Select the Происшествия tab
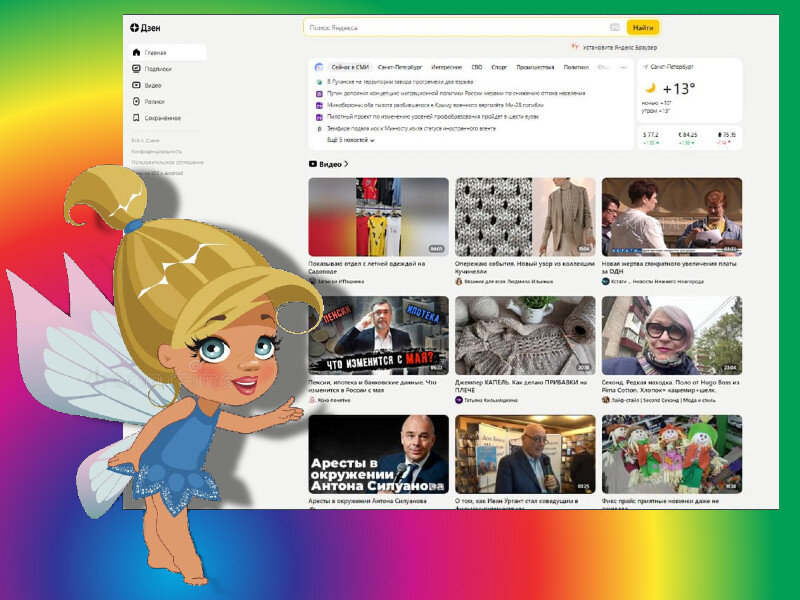 tap(535, 67)
